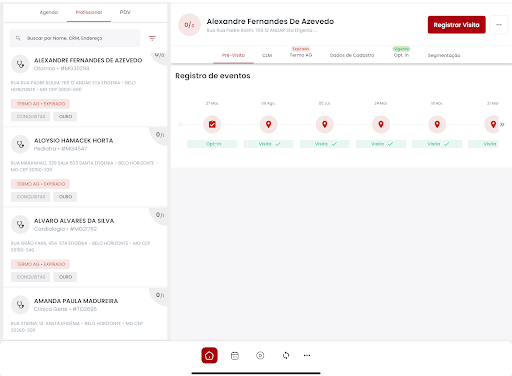The image size is (512, 376).
Task: Open the target icon in bottom navigation
Action: (x=260, y=356)
